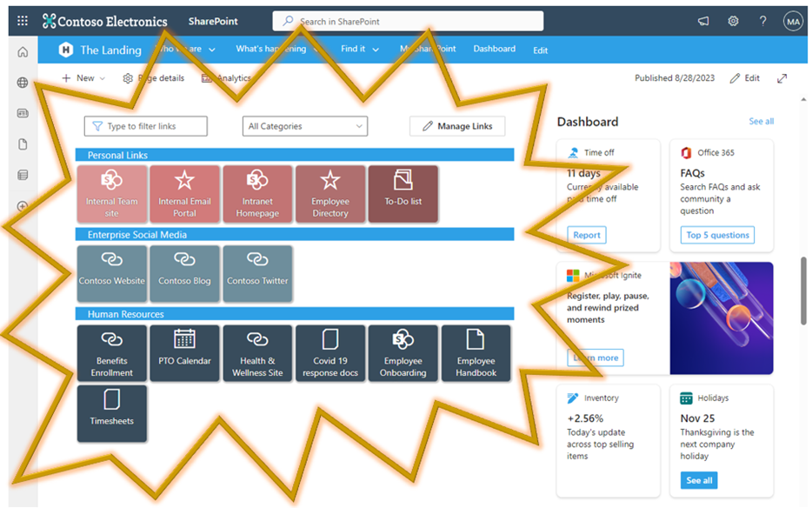Open the megaphone notifications icon
Viewport: 812px width, 508px height.
tap(702, 21)
